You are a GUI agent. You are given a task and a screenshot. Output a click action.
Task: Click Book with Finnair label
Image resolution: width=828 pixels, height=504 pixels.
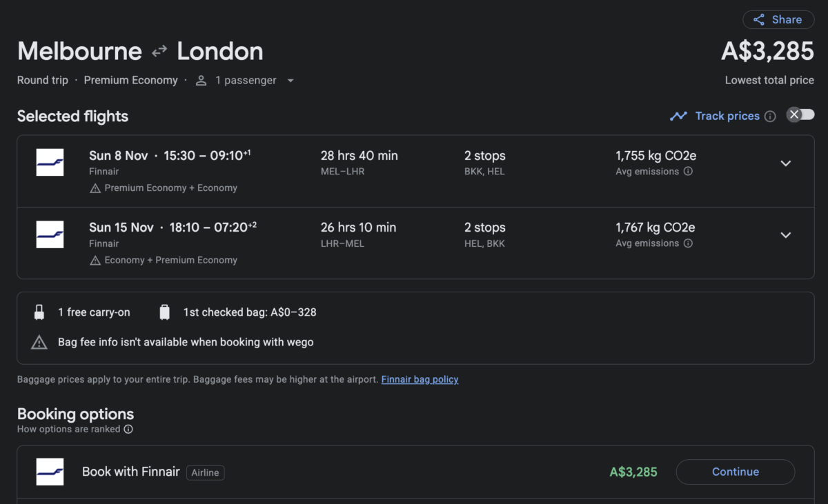131,472
